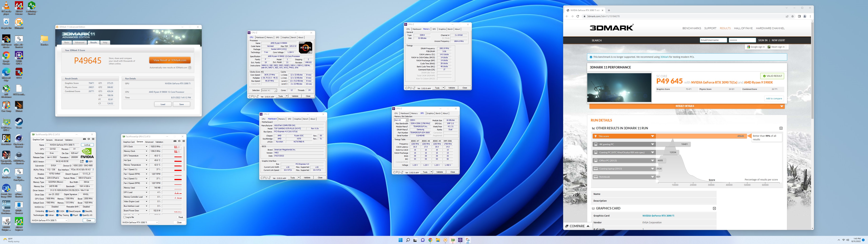The height and width of the screenshot is (244, 868).
Task: Toggle automatically view results checkbox in 3DMark 11
Action: pos(190,68)
